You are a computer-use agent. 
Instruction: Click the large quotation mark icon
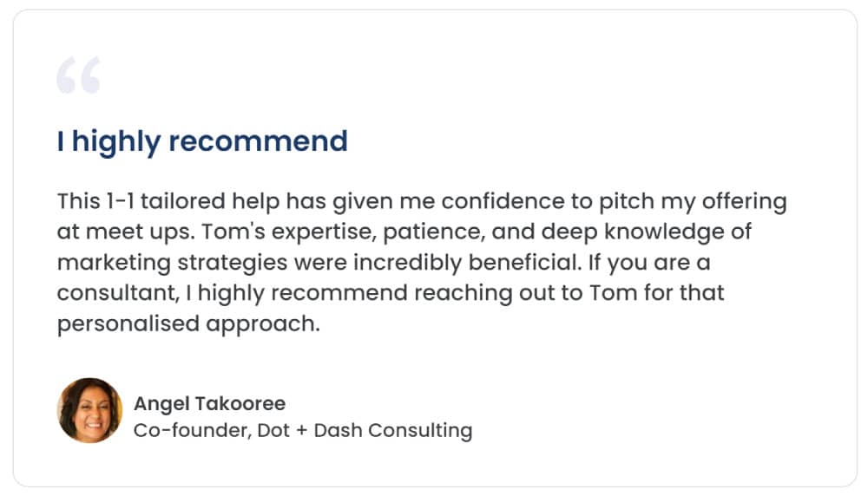click(78, 75)
